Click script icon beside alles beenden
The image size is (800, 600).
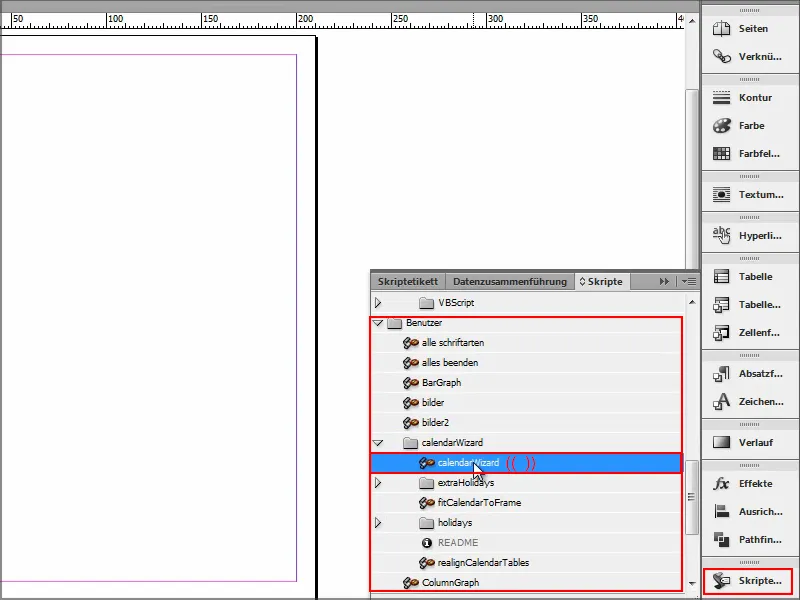click(411, 363)
